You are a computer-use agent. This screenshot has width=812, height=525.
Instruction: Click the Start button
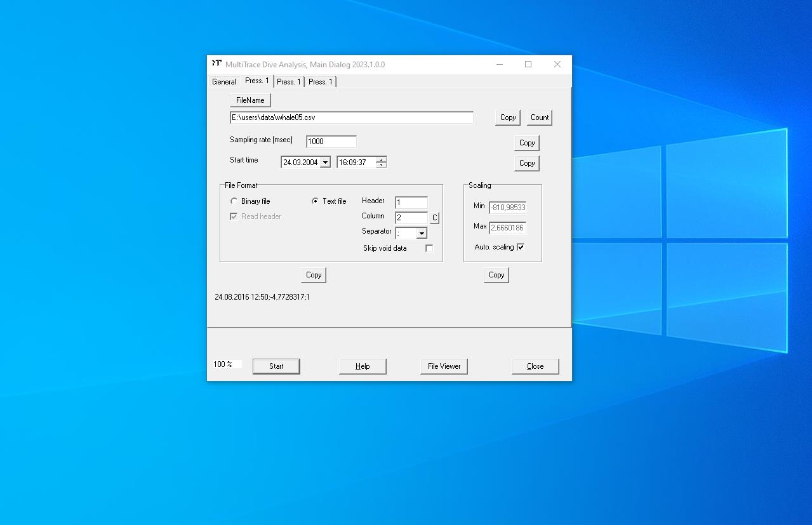click(276, 366)
